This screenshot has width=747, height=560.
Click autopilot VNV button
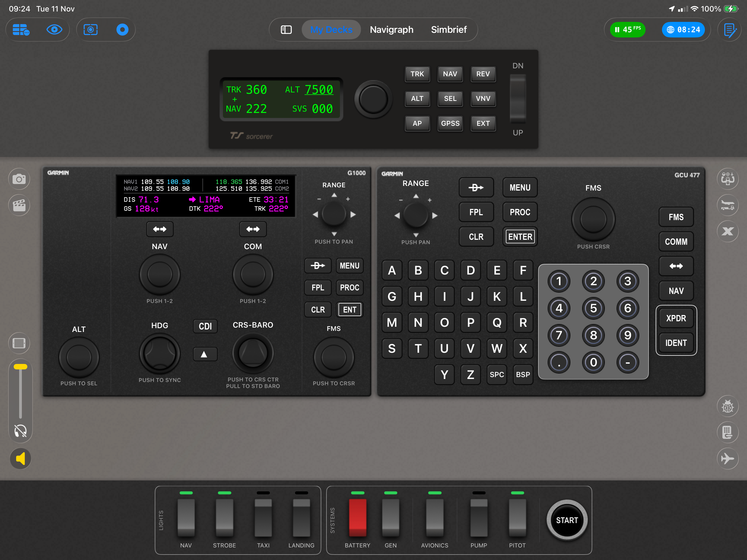(483, 99)
